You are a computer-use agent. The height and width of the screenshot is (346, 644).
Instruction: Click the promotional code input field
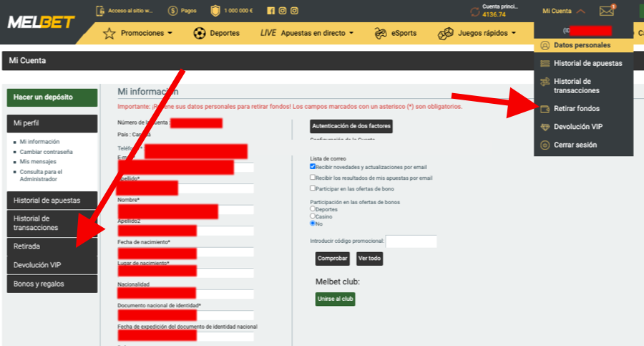pyautogui.click(x=411, y=241)
